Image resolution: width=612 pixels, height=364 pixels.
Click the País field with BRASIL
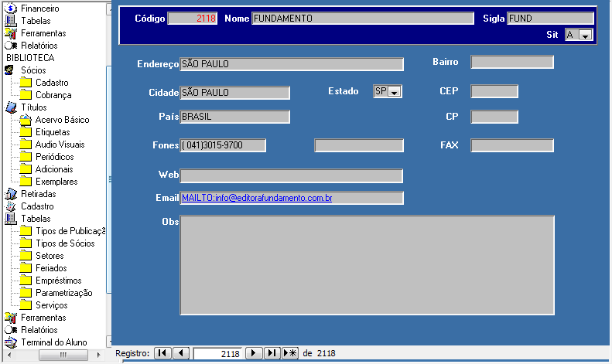click(234, 117)
